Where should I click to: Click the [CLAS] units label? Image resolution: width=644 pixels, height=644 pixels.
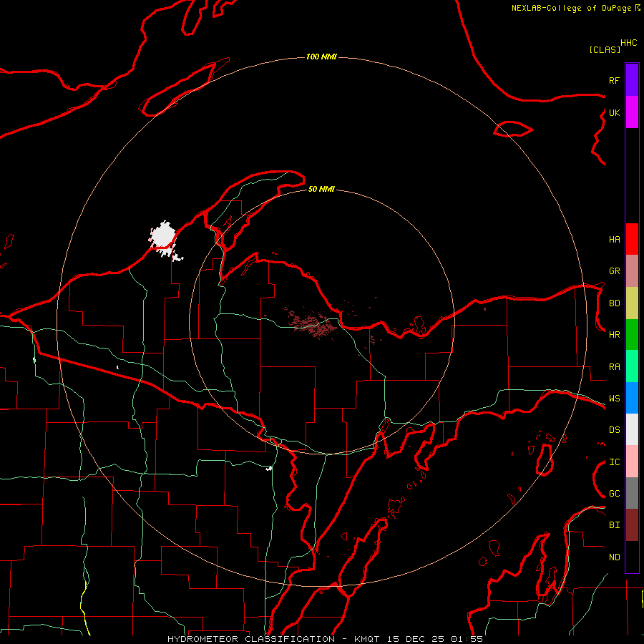[x=605, y=50]
